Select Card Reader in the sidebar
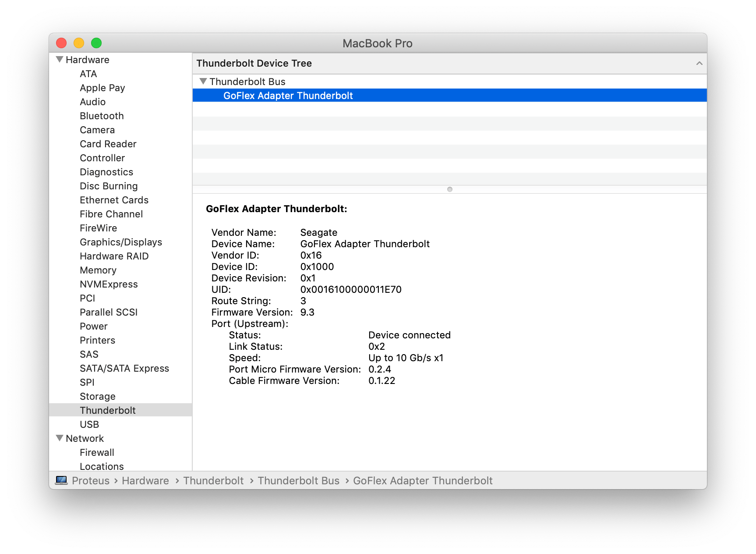The height and width of the screenshot is (554, 756). click(108, 144)
